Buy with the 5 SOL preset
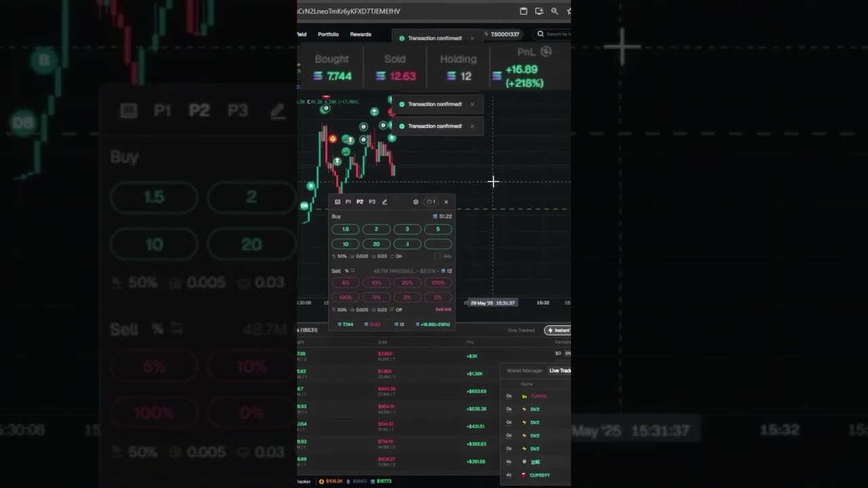Image resolution: width=868 pixels, height=488 pixels. coord(438,229)
